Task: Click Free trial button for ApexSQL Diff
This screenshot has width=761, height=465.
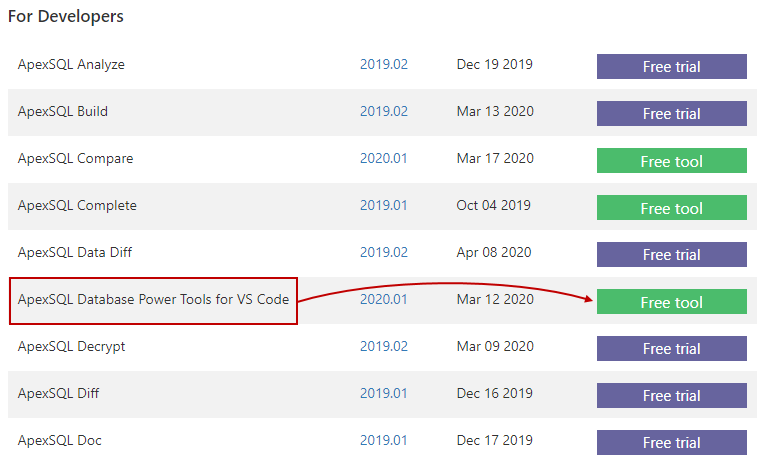Action: (x=671, y=396)
